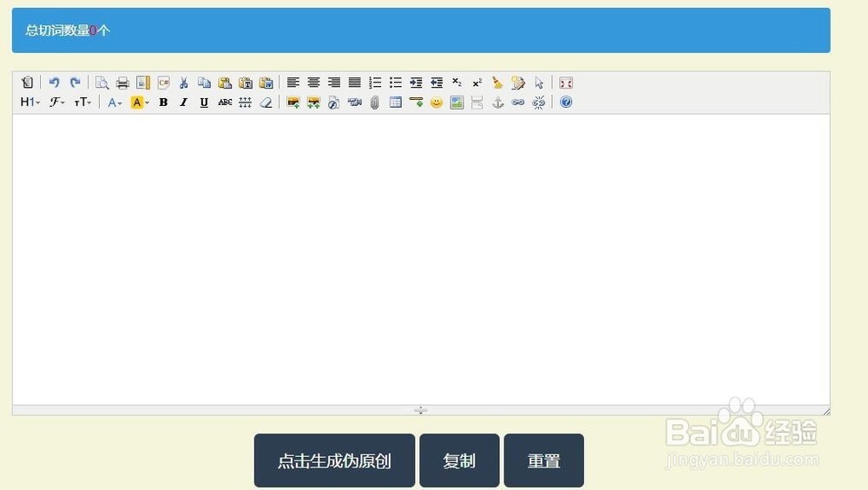Toggle italic formatting
The height and width of the screenshot is (490, 868).
click(x=184, y=102)
